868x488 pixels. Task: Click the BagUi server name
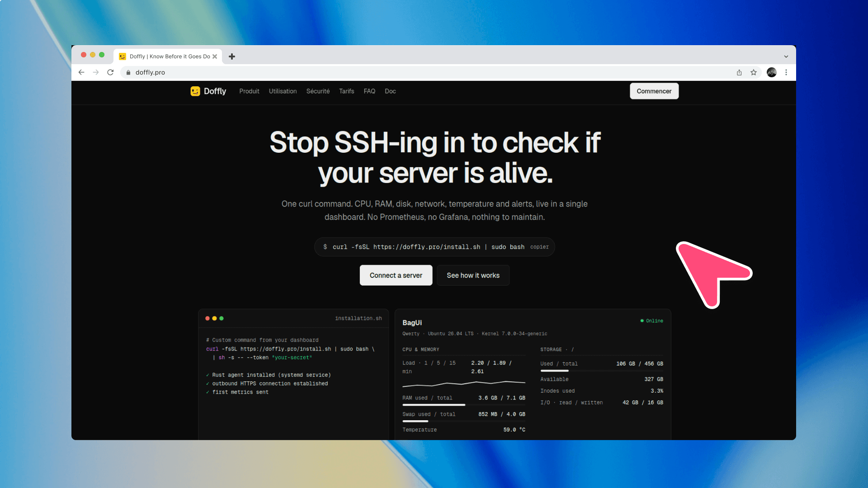(412, 323)
